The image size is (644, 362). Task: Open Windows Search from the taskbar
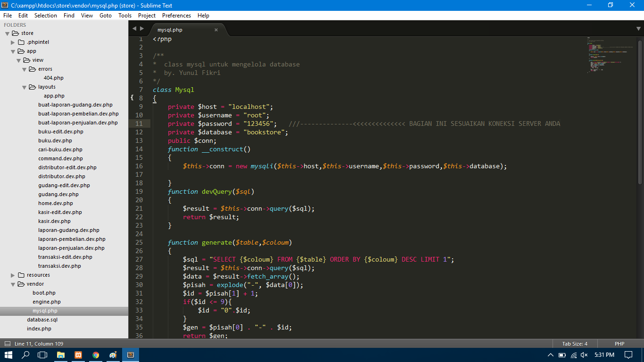[25, 354]
